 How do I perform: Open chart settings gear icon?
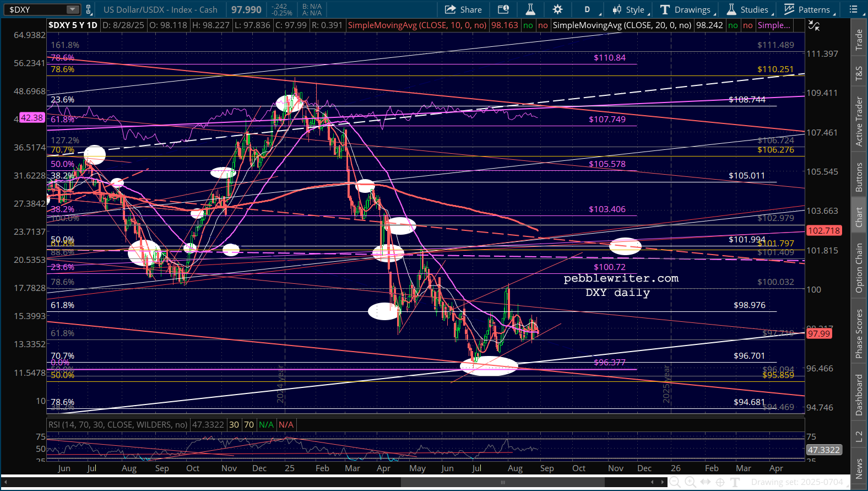click(557, 9)
